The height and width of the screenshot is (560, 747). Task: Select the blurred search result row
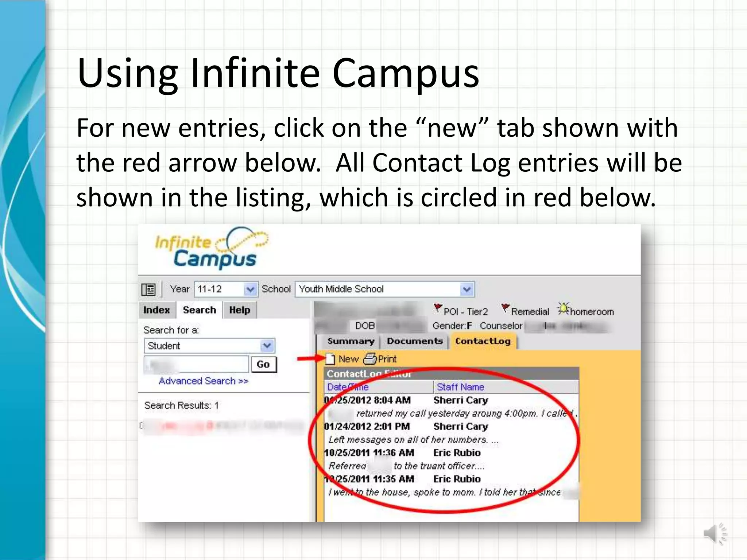[x=222, y=426]
